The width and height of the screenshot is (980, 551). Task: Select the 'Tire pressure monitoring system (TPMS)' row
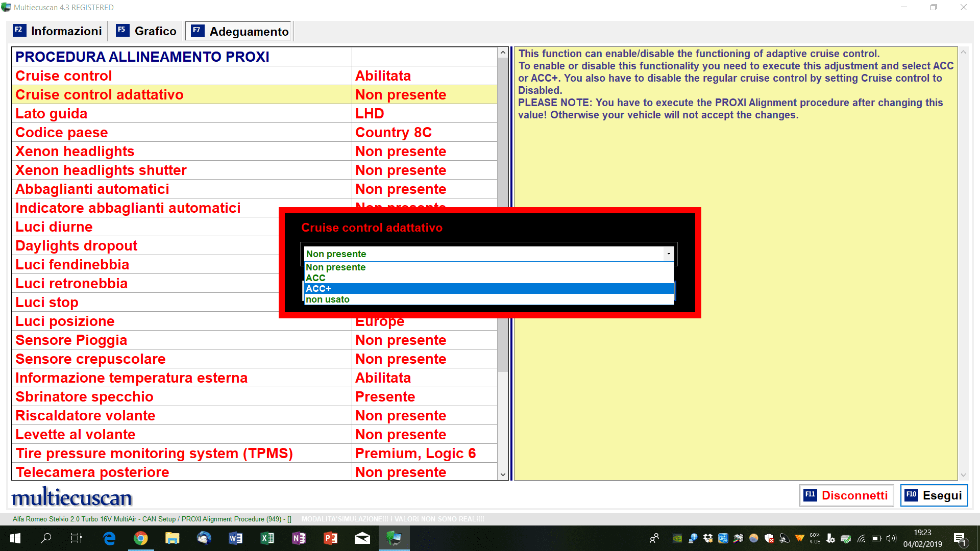point(255,453)
